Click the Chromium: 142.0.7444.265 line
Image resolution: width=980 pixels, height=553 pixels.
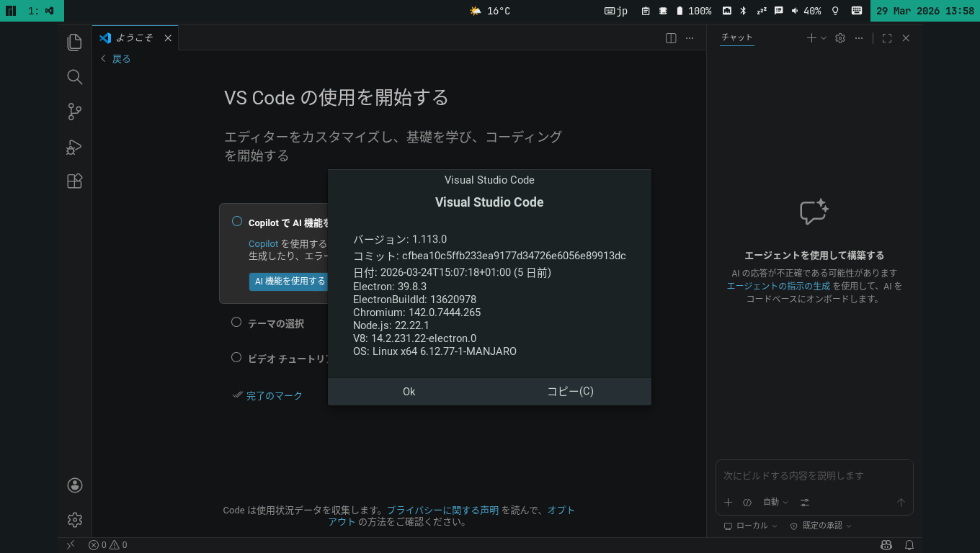point(416,313)
